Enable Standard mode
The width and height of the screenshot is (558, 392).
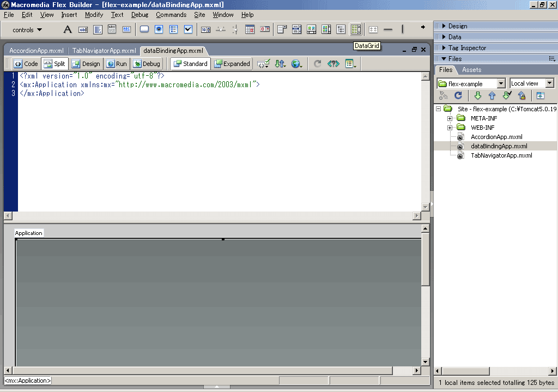(190, 64)
